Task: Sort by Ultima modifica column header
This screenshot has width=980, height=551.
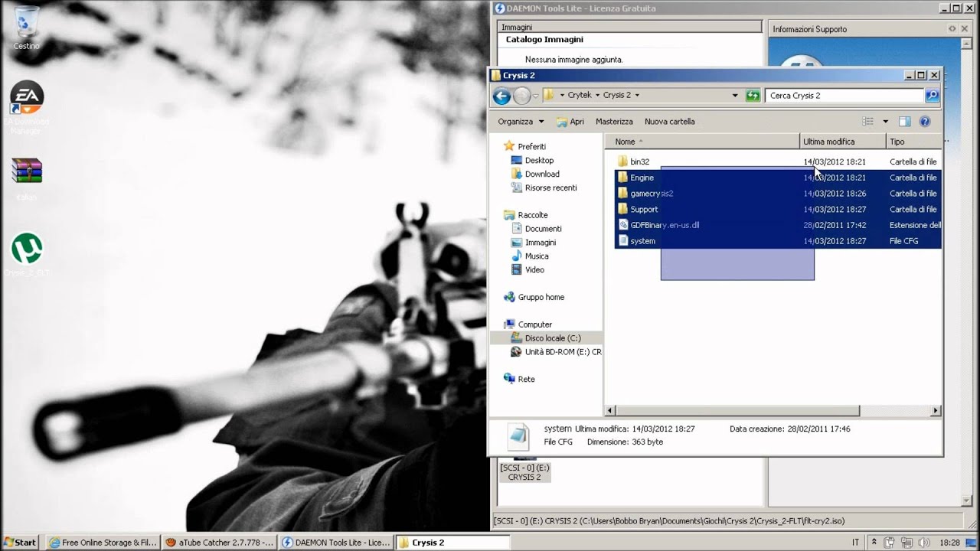Action: coord(843,142)
